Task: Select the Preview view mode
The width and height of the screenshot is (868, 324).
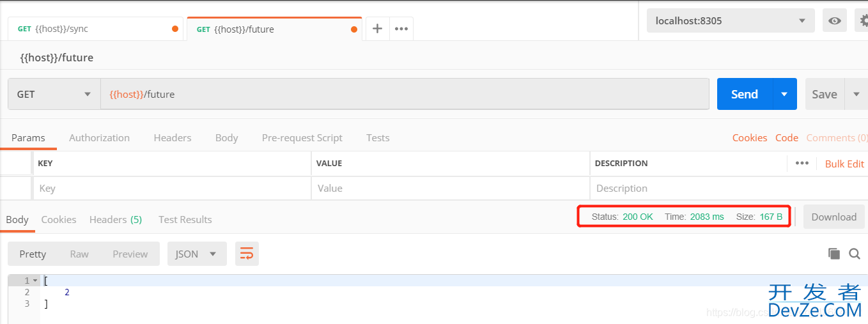Action: click(x=130, y=254)
